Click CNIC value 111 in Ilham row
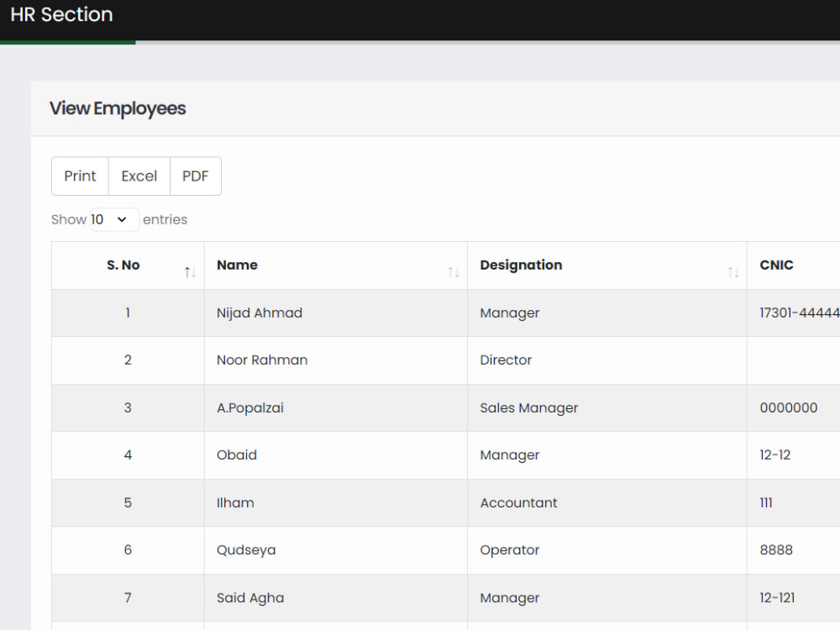This screenshot has height=630, width=840. 766,502
